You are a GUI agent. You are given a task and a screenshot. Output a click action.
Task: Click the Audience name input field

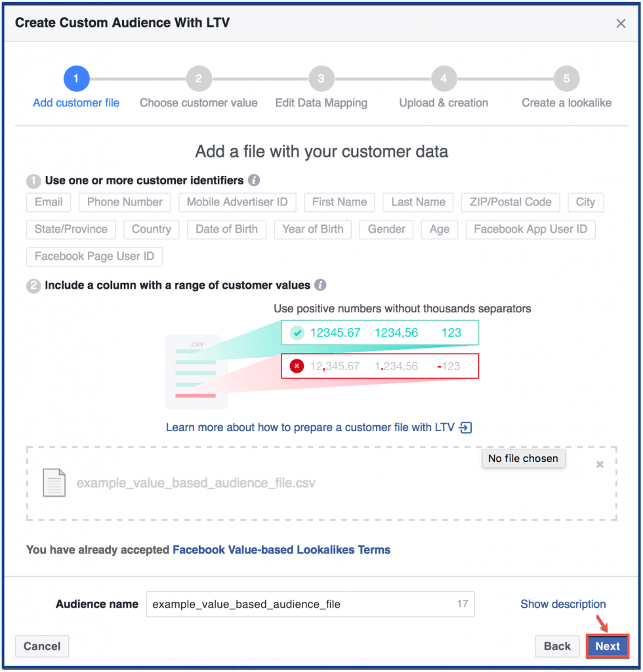click(310, 604)
